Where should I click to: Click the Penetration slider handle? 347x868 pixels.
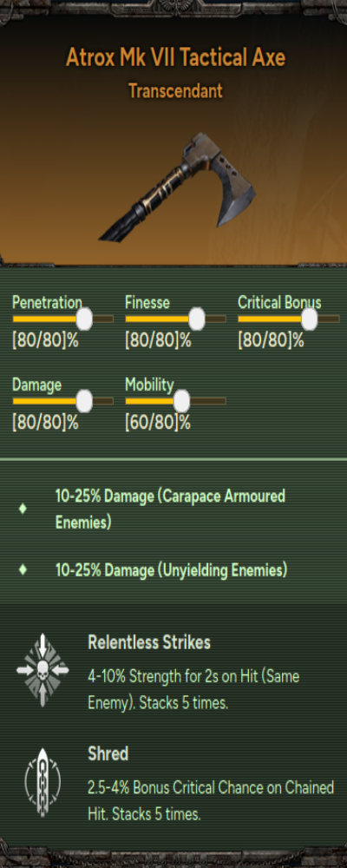click(84, 319)
